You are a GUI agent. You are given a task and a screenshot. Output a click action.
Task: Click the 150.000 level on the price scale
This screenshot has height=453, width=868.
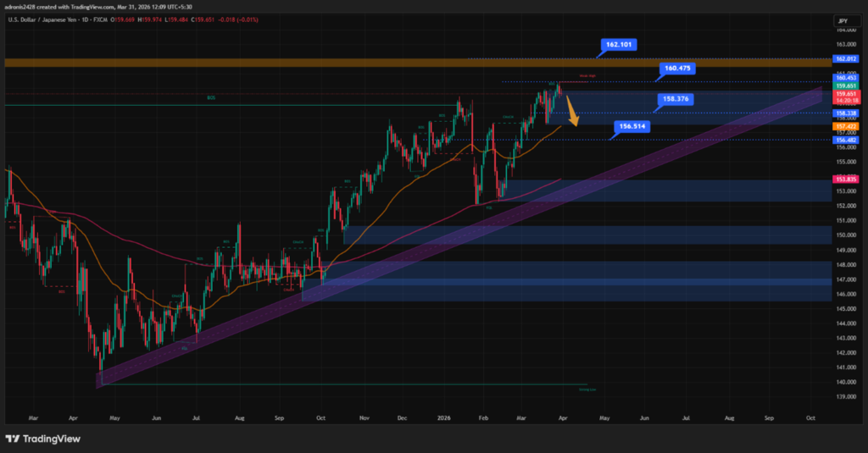(847, 235)
